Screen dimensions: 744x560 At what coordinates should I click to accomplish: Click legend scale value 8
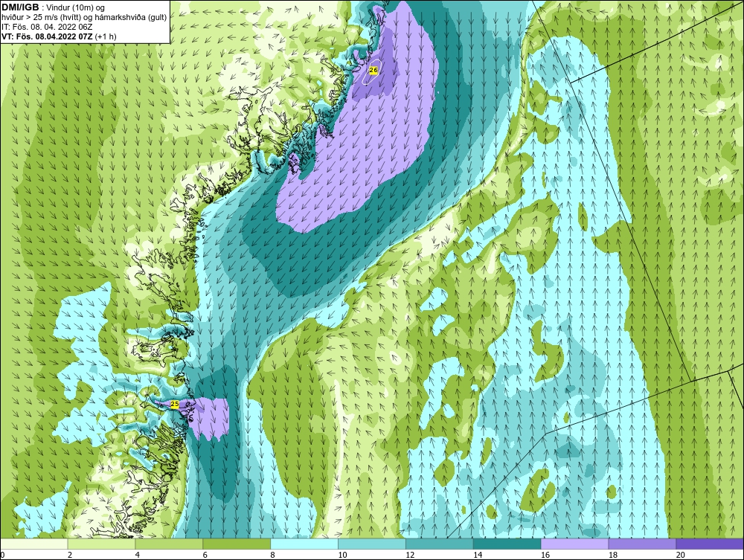(x=273, y=555)
